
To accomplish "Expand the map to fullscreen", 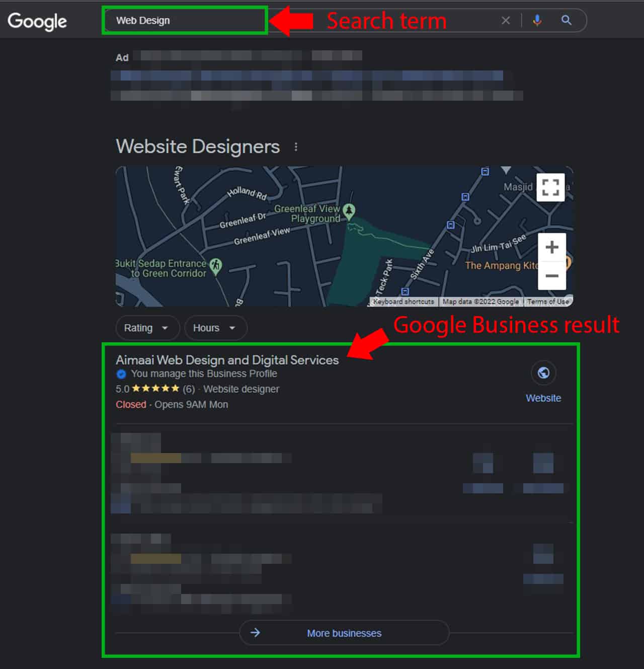I will point(550,187).
